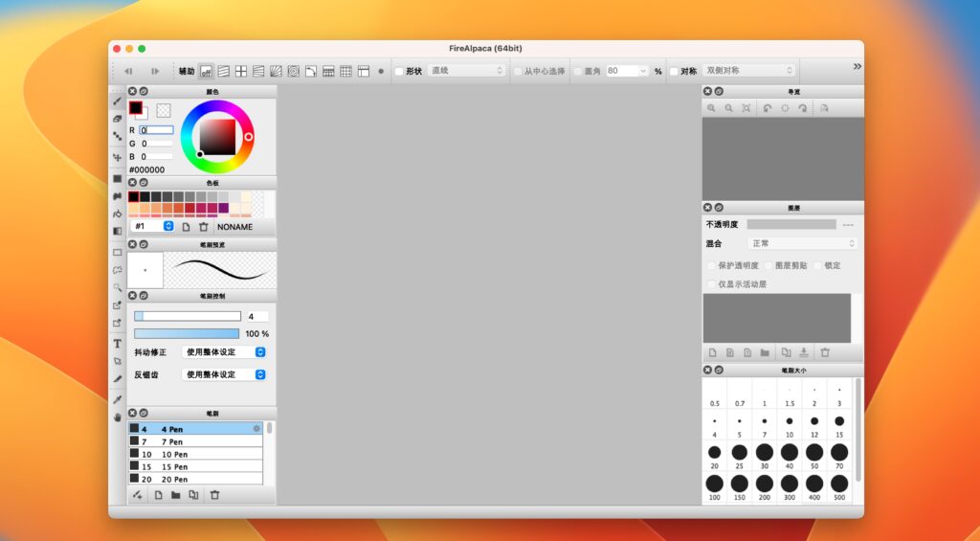Close the 颜色 color panel
Viewport: 980px width, 541px height.
[x=132, y=91]
